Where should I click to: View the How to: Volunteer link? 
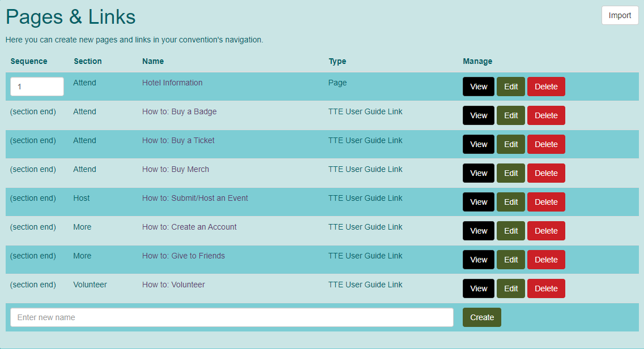[x=479, y=288]
